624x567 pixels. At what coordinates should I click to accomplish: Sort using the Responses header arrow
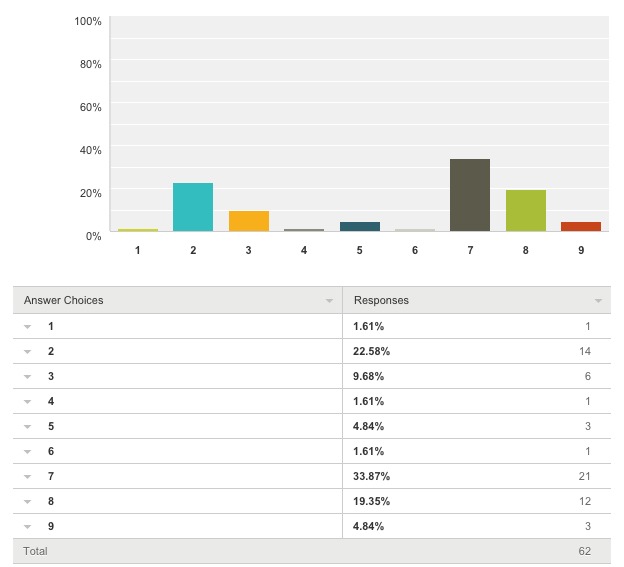598,301
